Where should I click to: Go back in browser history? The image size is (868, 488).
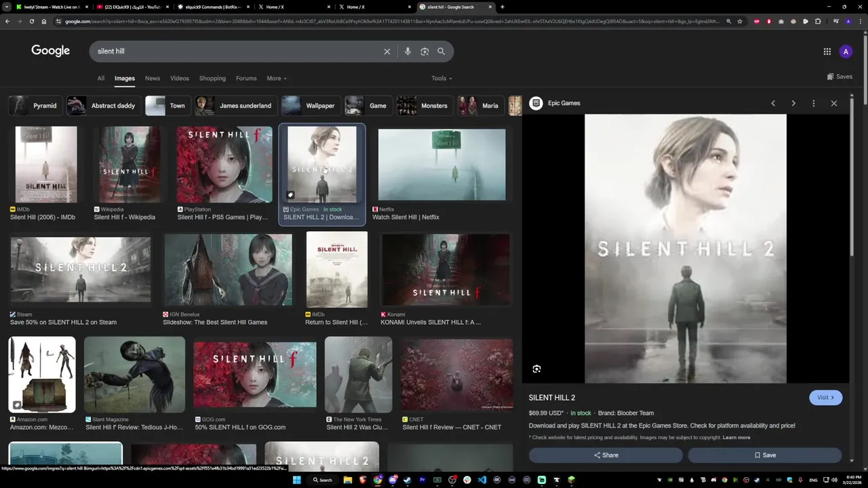click(x=7, y=21)
